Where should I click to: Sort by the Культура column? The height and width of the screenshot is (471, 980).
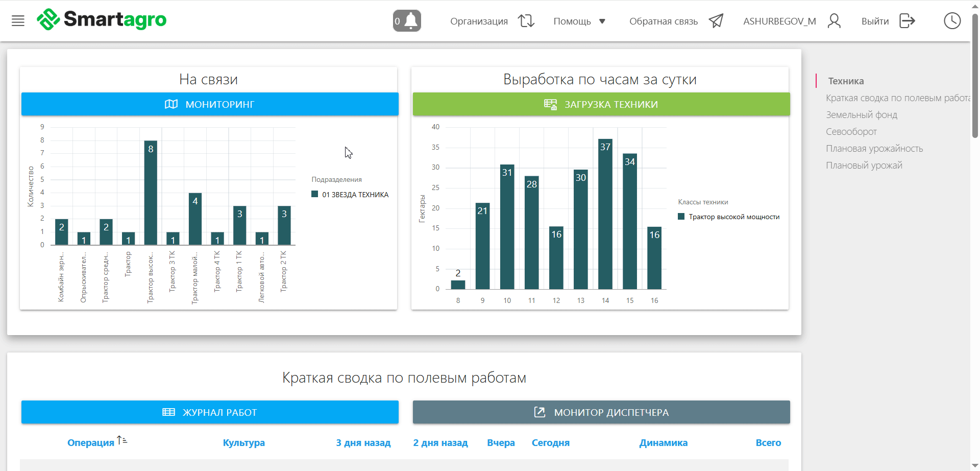pyautogui.click(x=243, y=443)
